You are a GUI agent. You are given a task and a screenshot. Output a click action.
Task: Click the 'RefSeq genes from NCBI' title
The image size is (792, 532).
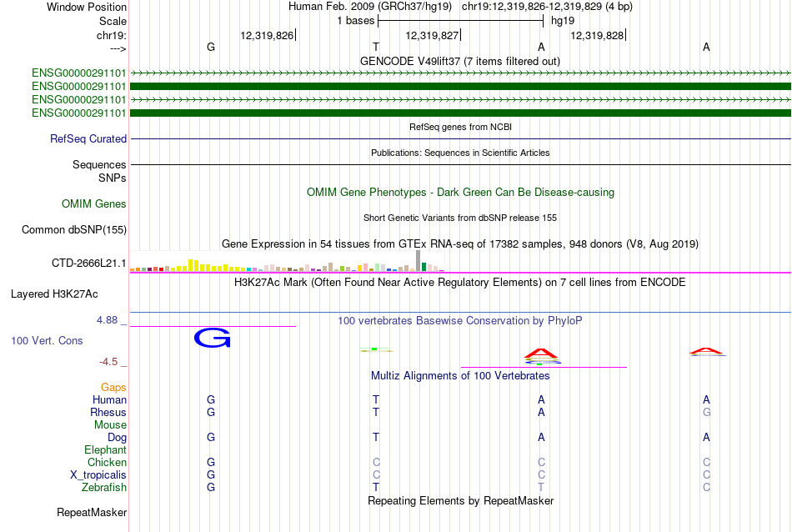click(x=461, y=127)
